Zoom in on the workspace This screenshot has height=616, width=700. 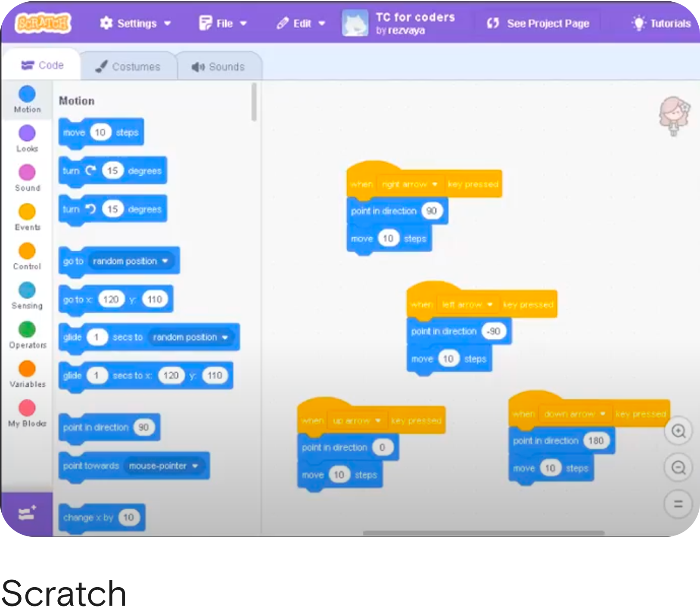pyautogui.click(x=678, y=431)
